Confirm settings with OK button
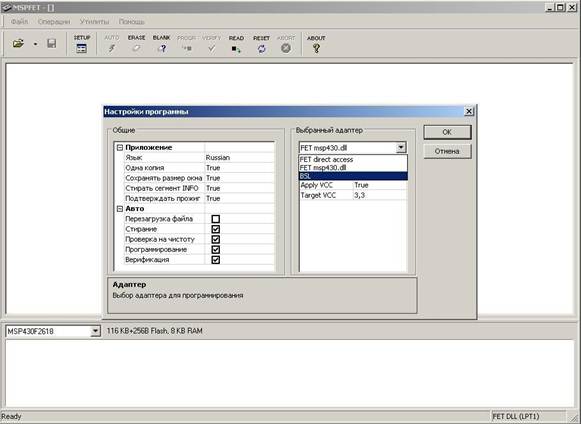581x424 pixels. tap(447, 132)
